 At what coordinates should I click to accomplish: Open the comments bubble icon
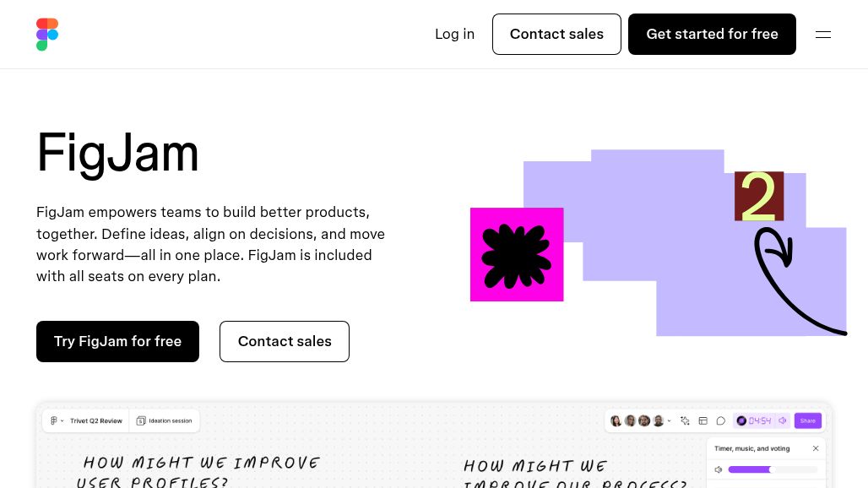721,420
